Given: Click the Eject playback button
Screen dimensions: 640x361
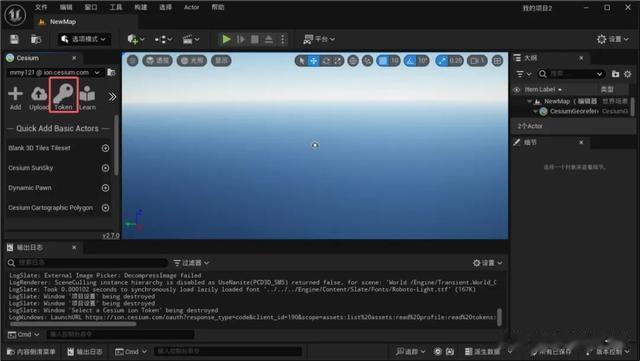Looking at the screenshot, I should (x=269, y=39).
